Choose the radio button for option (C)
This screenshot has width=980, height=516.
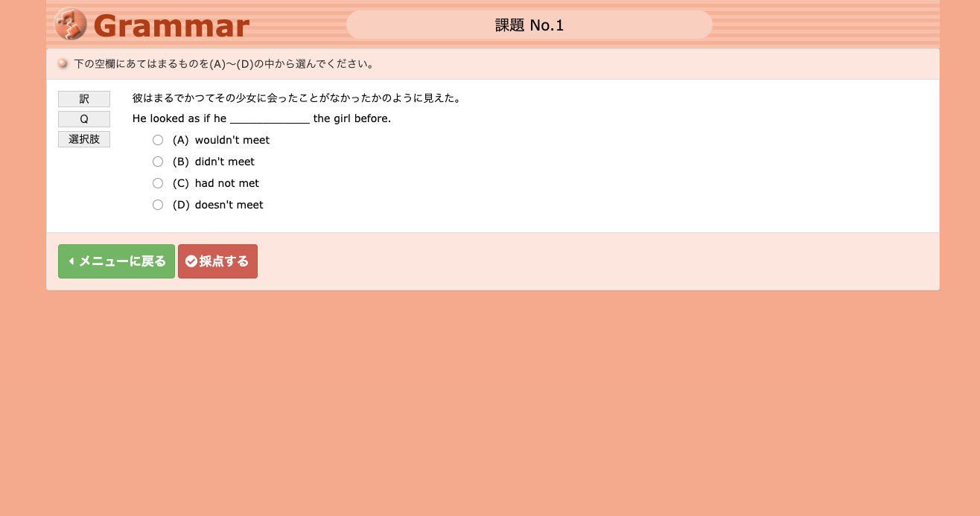pos(158,183)
